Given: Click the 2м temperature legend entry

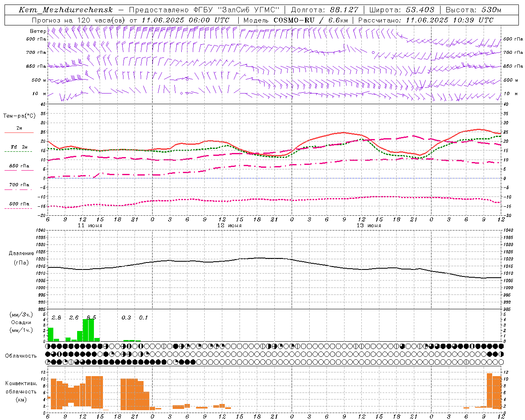Looking at the screenshot, I should click(19, 128).
